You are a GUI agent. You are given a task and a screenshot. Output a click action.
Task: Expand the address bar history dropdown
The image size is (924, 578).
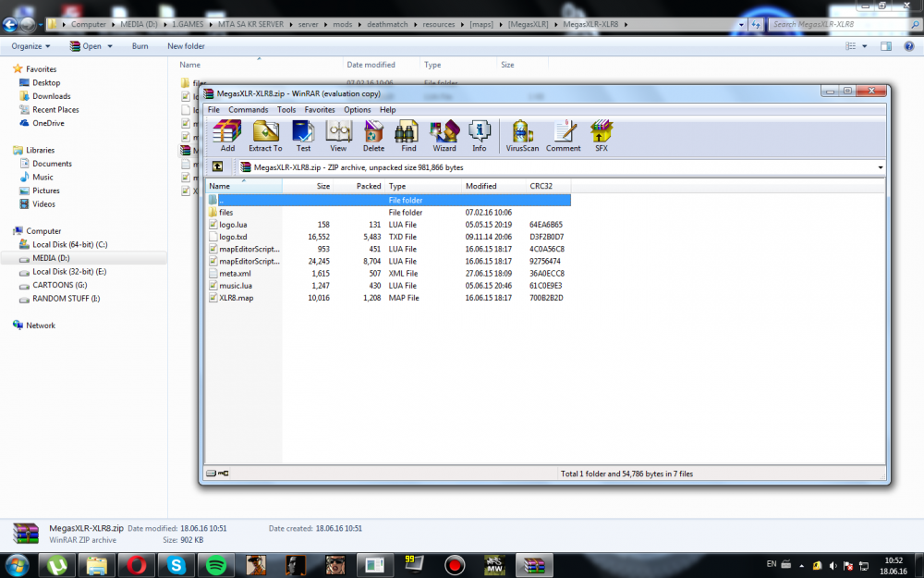point(741,24)
